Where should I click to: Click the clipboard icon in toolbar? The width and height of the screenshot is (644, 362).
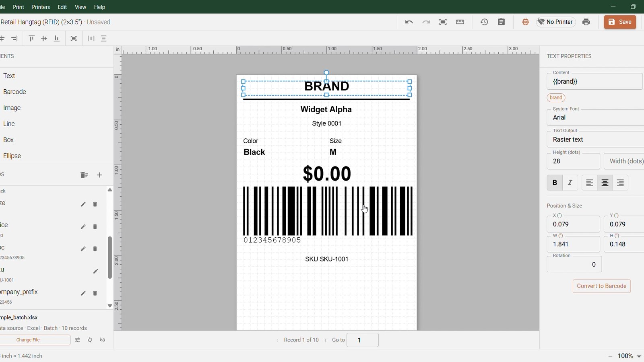click(x=501, y=22)
